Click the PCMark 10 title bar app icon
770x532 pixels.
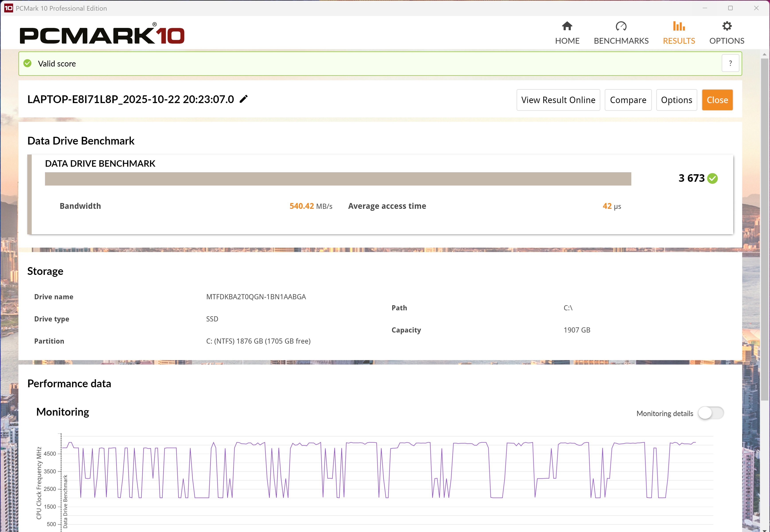click(8, 8)
